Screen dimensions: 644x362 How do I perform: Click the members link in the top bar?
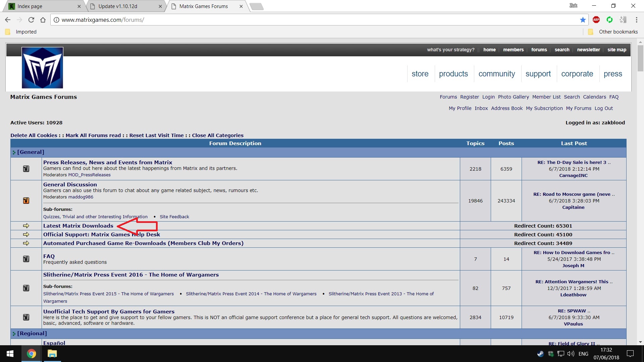click(513, 50)
